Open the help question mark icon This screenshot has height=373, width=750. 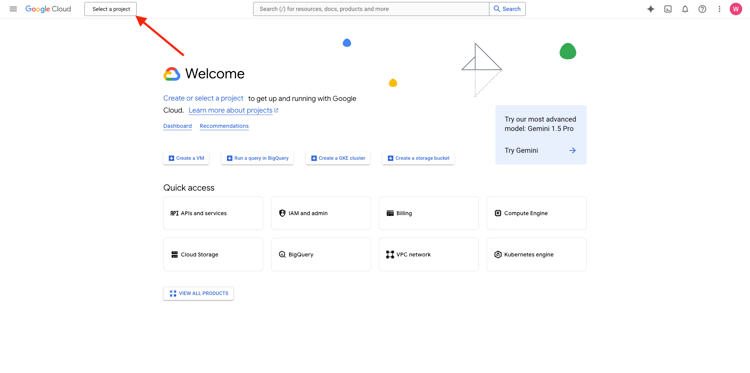[x=702, y=9]
